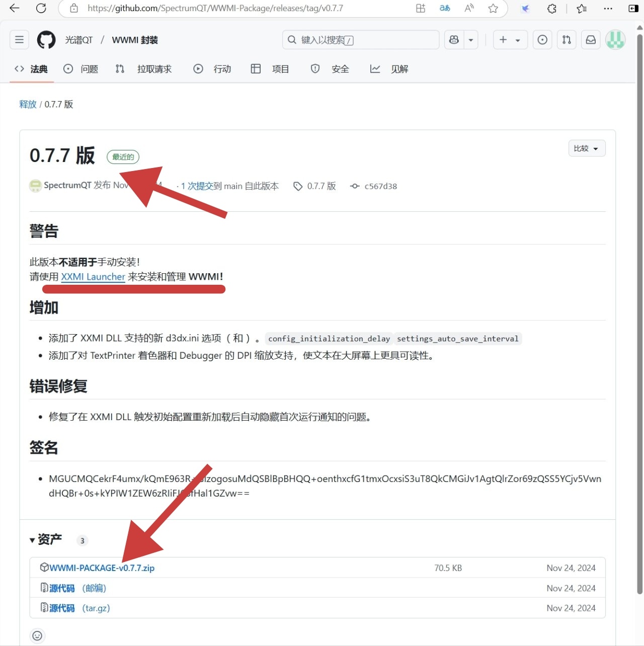Add this page to favorites star

click(493, 8)
